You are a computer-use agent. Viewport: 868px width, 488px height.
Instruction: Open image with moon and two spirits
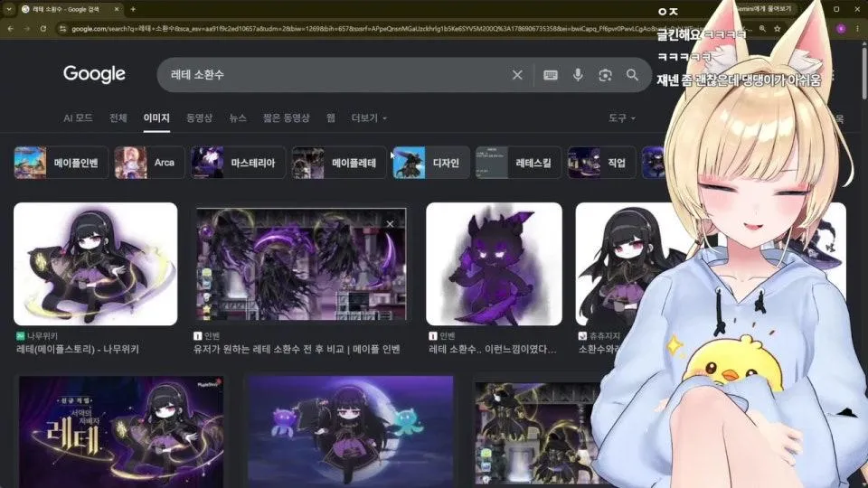(x=351, y=432)
